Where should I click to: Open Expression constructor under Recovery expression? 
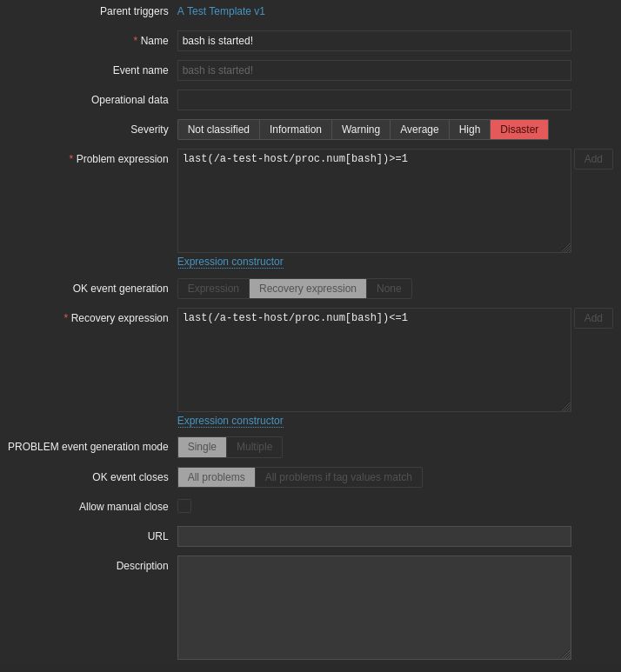pyautogui.click(x=230, y=421)
